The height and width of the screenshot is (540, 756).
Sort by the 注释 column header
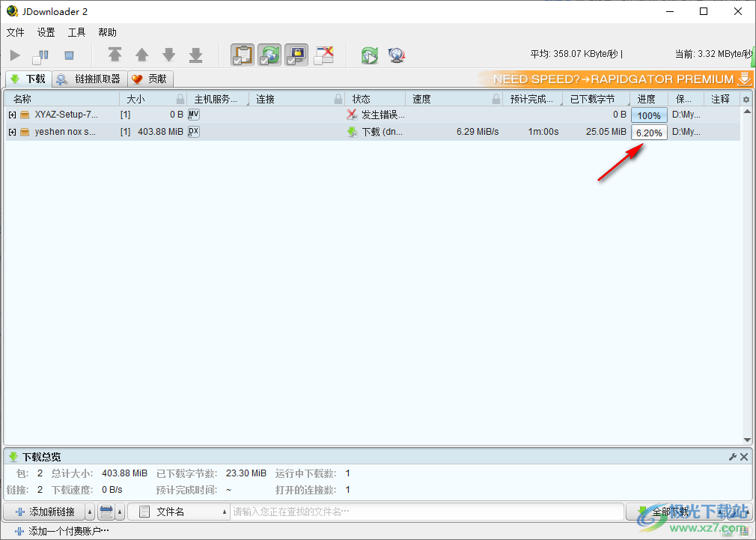720,99
